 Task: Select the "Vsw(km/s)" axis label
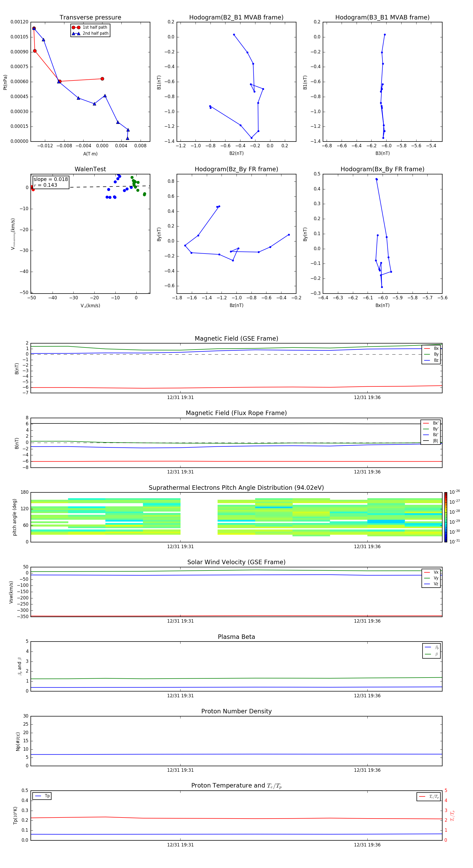(11, 592)
